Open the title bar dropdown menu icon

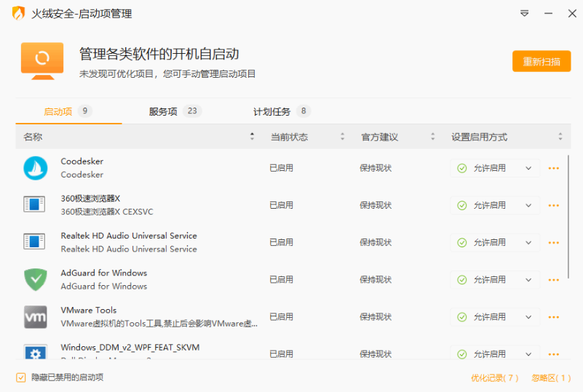pos(524,14)
